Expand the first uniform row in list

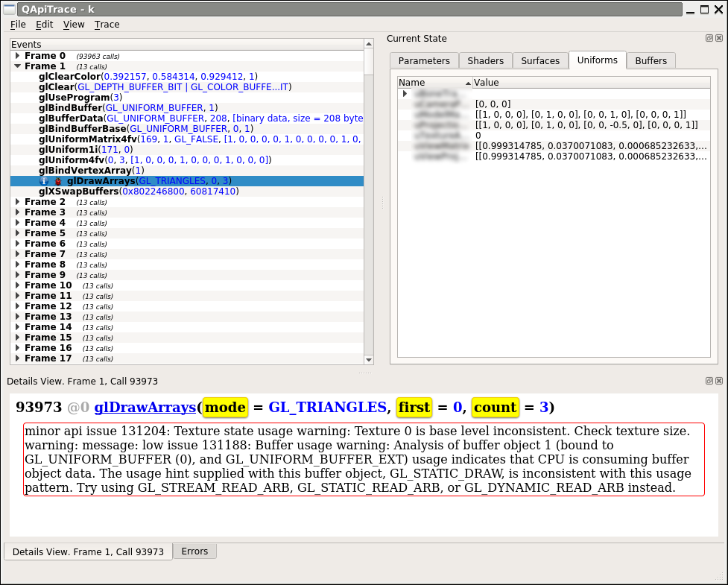(x=405, y=94)
